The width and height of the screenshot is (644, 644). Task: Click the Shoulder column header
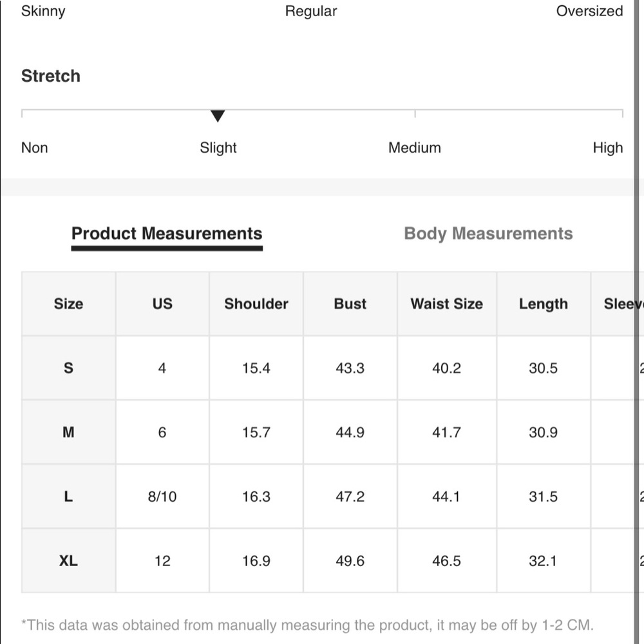click(x=256, y=304)
